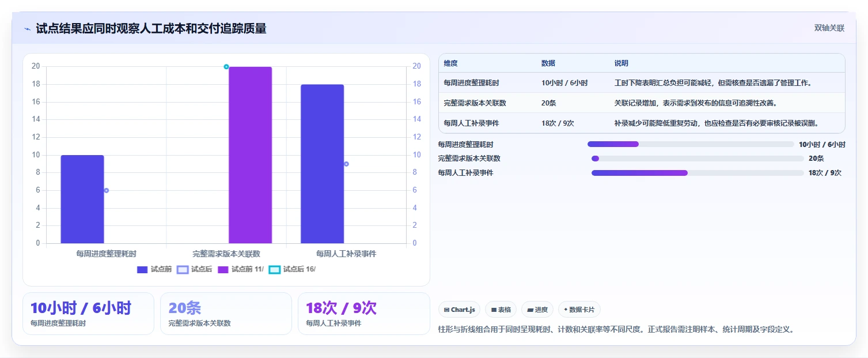Screen dimensions: 868x358
Task: Click progress value 20条 at the bar's end
Action: pos(816,159)
